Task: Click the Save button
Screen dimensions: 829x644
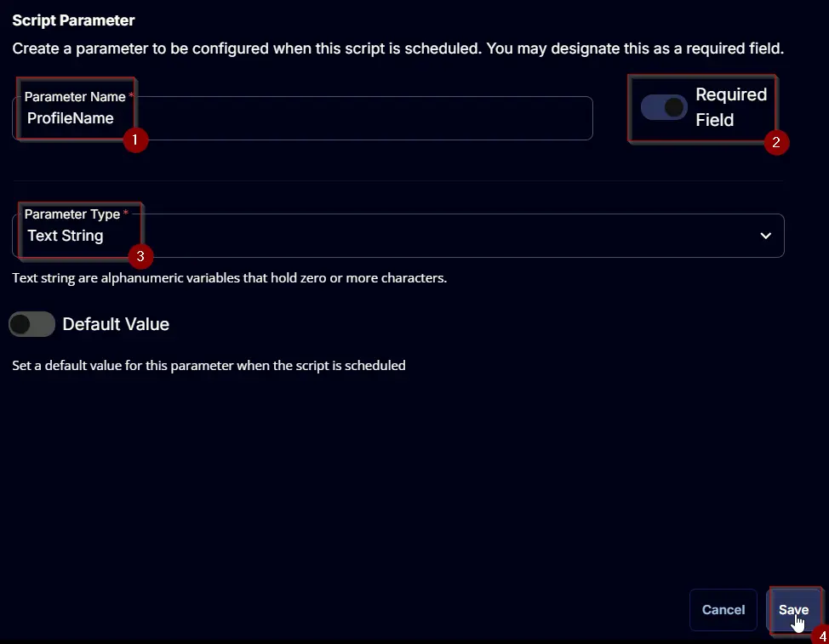Action: (x=793, y=610)
